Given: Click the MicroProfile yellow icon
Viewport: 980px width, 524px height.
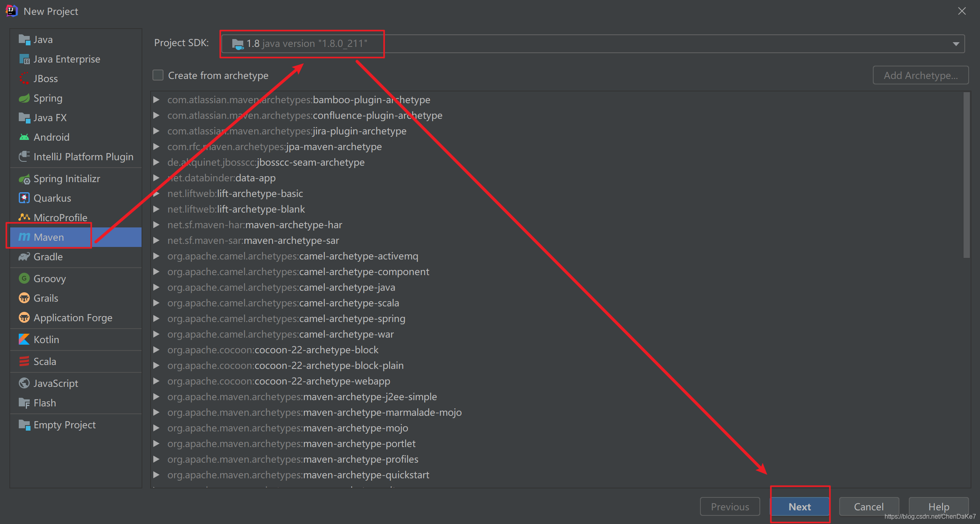Looking at the screenshot, I should click(24, 217).
